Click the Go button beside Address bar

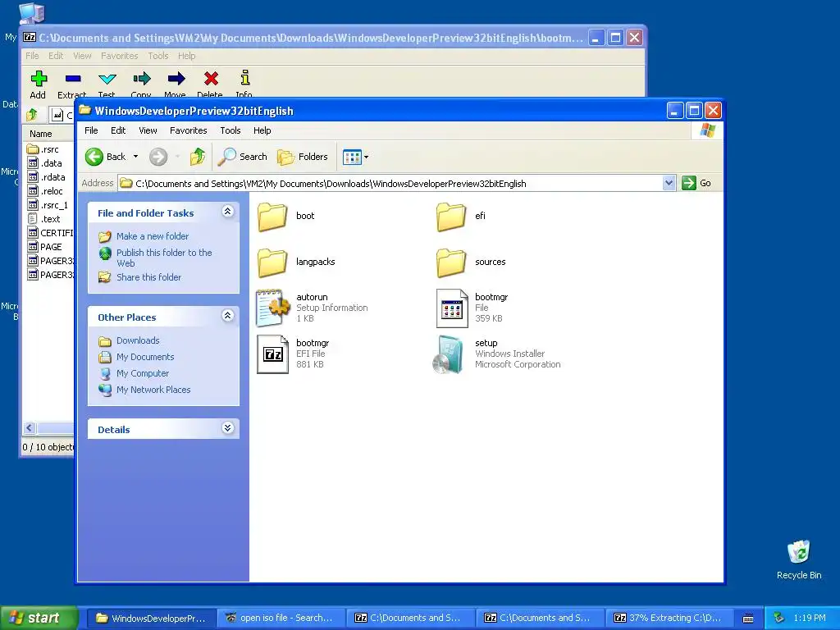pyautogui.click(x=696, y=183)
